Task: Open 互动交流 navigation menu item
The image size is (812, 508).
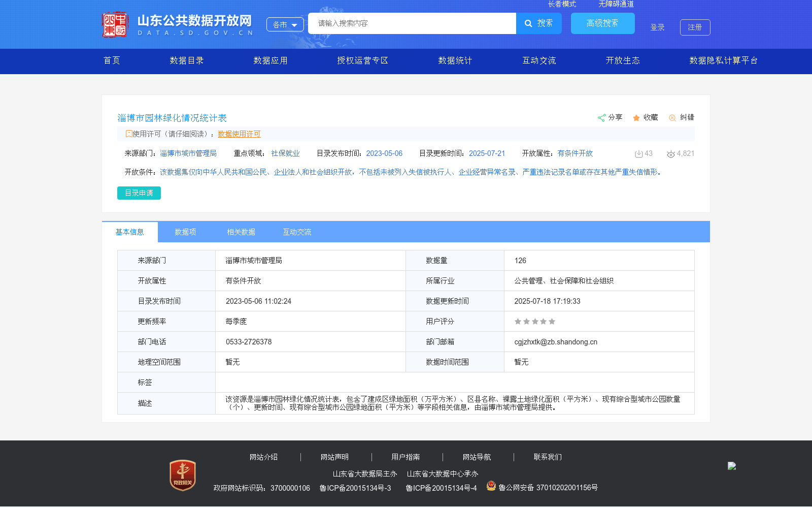Action: click(x=539, y=60)
